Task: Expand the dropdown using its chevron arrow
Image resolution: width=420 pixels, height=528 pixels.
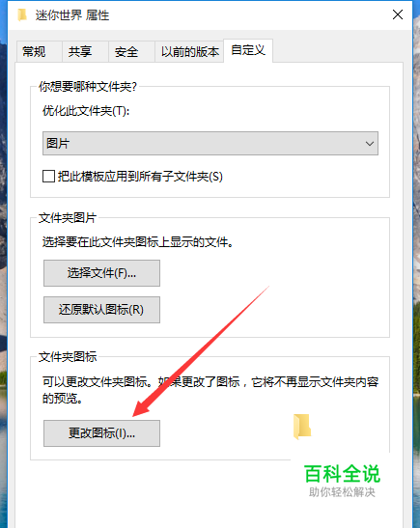Action: pyautogui.click(x=370, y=144)
